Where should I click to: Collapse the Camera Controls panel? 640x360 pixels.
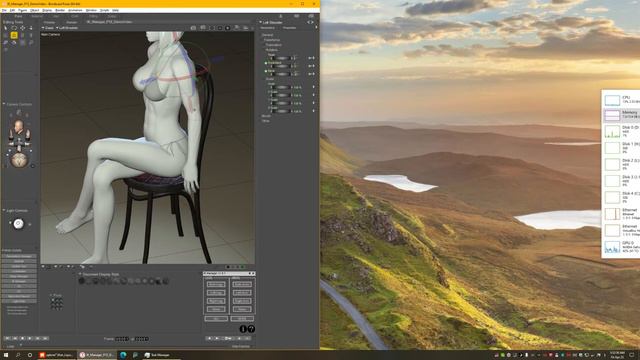pyautogui.click(x=4, y=104)
